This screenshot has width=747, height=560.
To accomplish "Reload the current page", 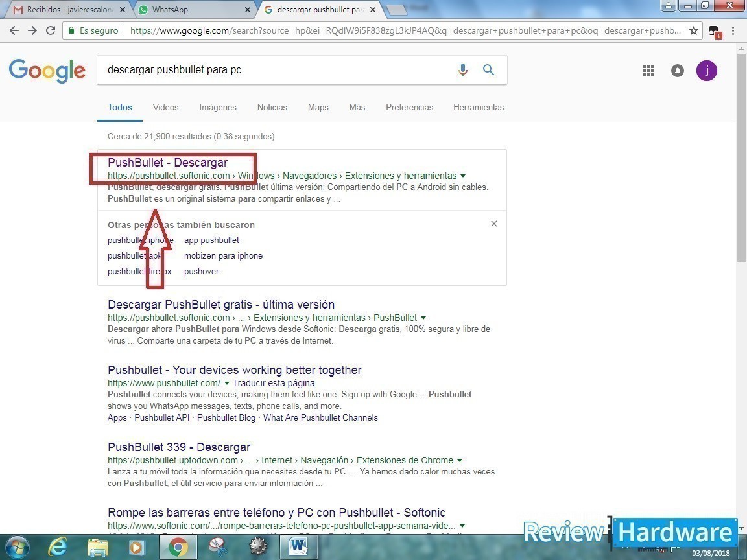I will 51,31.
